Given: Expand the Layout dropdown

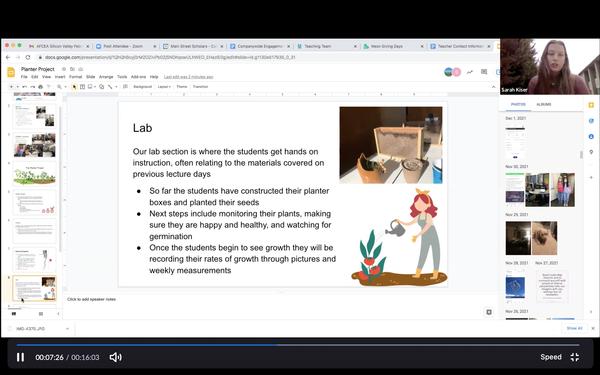Looking at the screenshot, I should (164, 87).
